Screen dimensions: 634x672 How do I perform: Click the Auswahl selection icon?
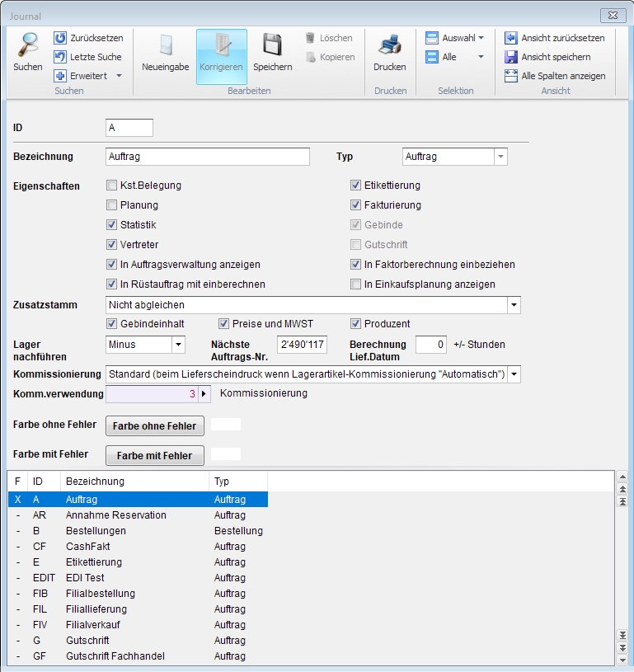point(432,38)
